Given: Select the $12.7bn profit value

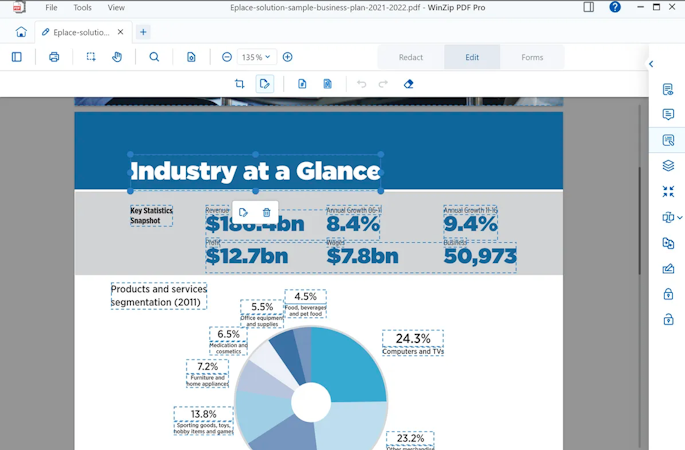Looking at the screenshot, I should (247, 256).
